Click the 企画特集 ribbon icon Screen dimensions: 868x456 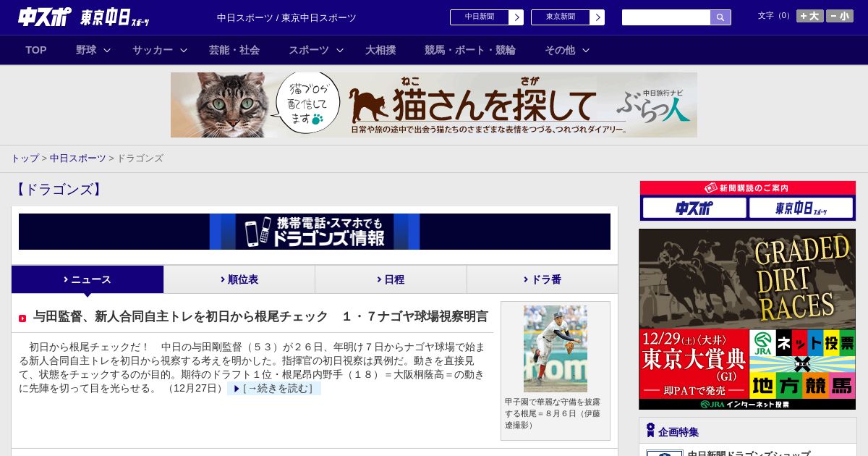coord(650,431)
